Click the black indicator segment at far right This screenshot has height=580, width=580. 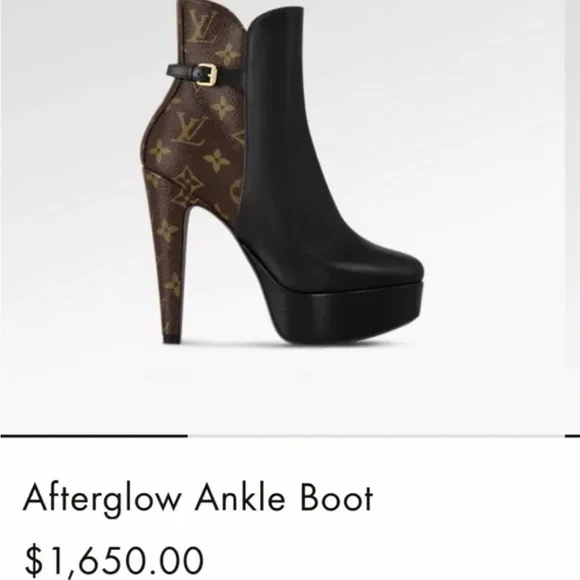click(572, 436)
